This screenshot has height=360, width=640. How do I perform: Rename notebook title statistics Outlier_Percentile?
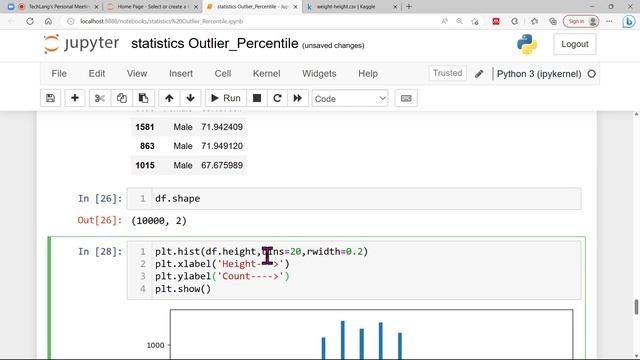click(x=215, y=44)
